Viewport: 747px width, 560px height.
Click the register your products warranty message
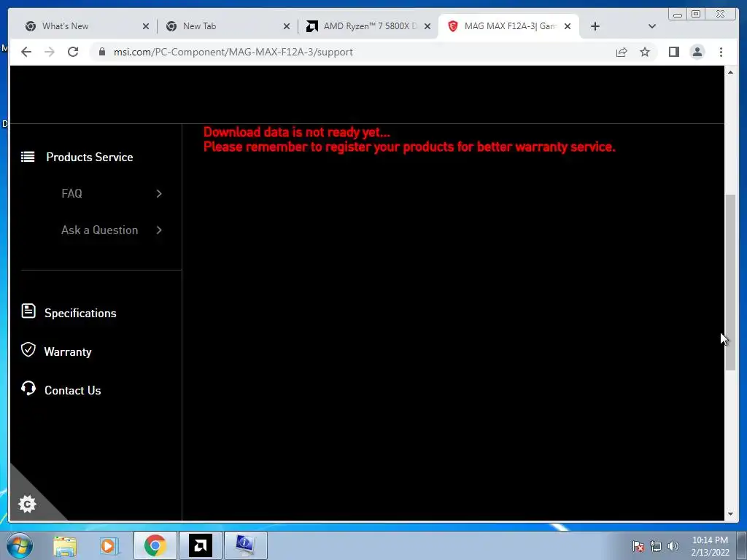[x=409, y=147]
